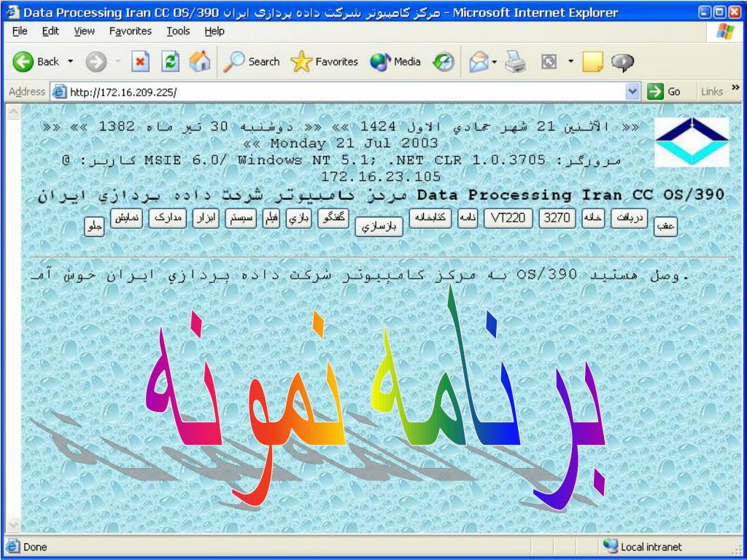Click the Go button
This screenshot has height=560, width=747.
[664, 92]
